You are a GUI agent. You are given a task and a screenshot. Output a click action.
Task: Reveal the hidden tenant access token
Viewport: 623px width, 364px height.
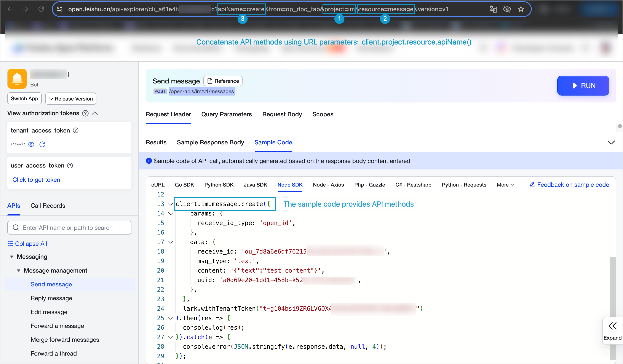tap(31, 144)
